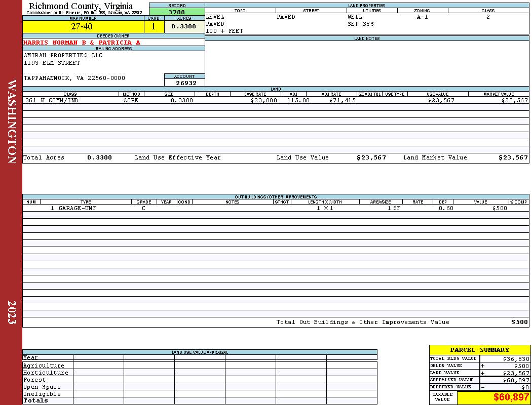Click the Land Notes header bar

point(367,38)
